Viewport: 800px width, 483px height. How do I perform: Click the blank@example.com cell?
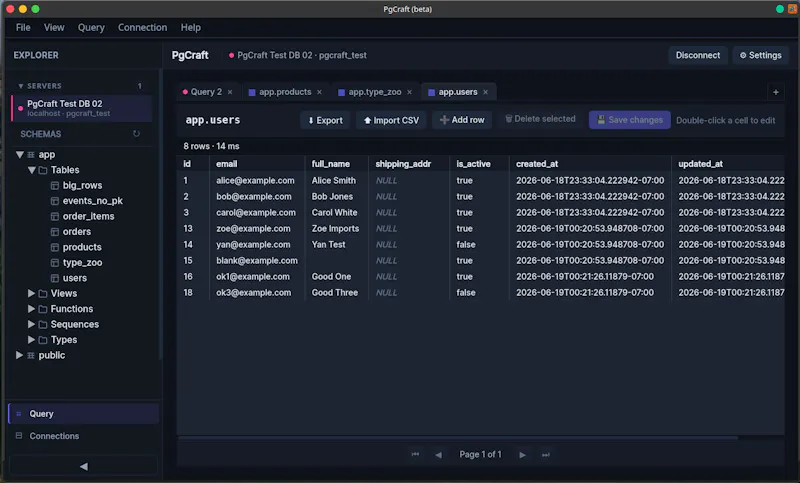point(257,261)
